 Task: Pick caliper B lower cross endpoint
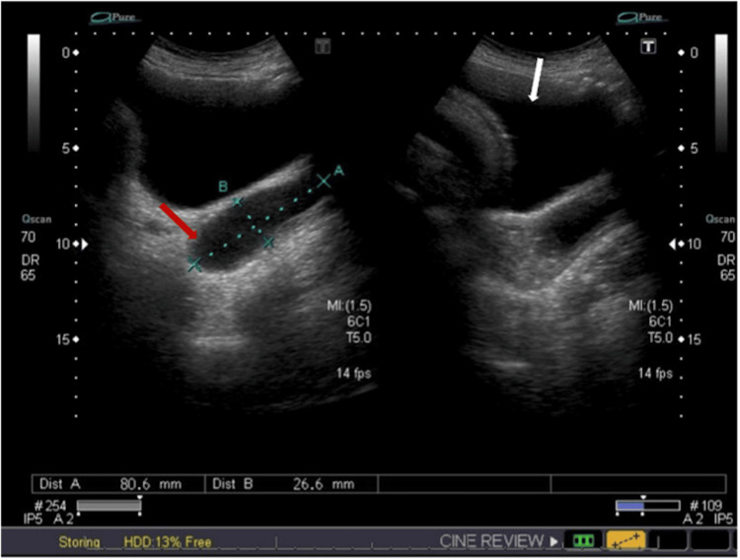point(268,243)
